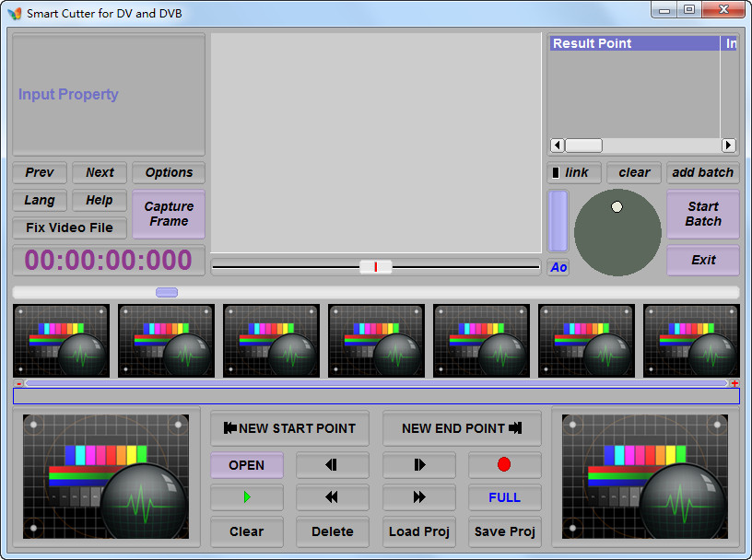Click the OPEN file button

coord(246,465)
